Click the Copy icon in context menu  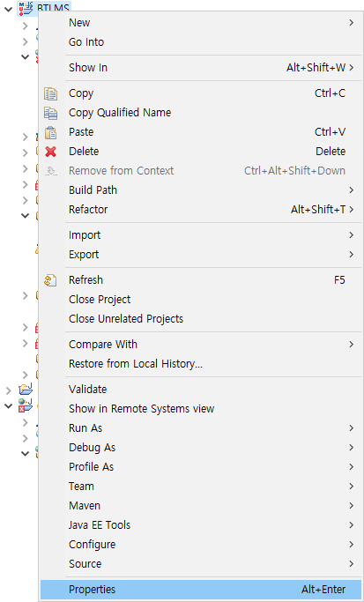tap(51, 93)
